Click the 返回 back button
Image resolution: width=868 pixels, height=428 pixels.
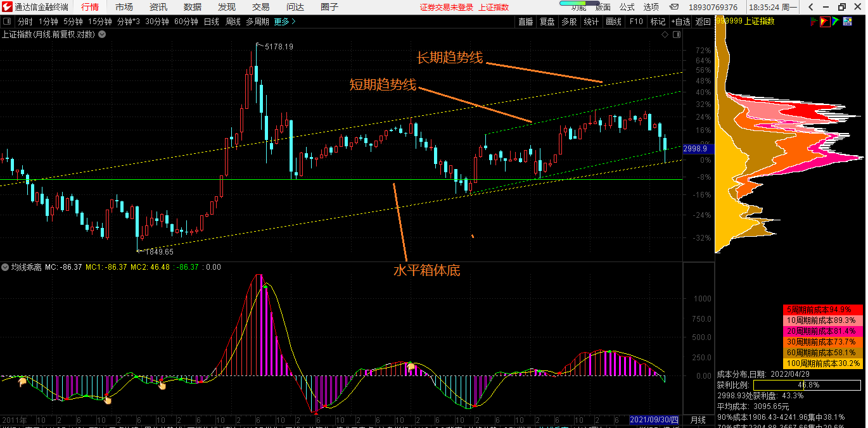point(703,21)
